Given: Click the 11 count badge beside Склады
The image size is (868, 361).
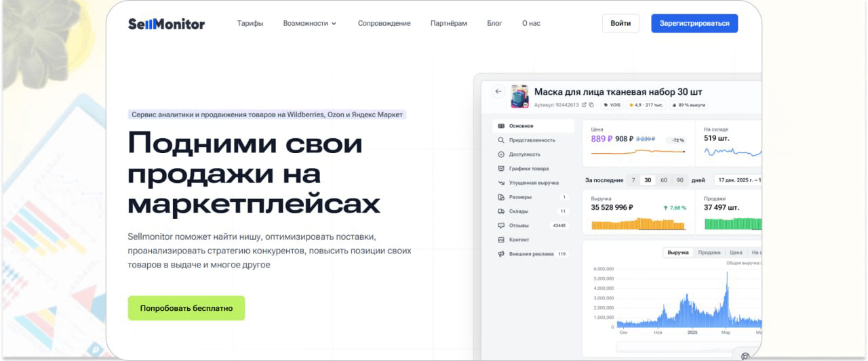Looking at the screenshot, I should click(x=563, y=211).
